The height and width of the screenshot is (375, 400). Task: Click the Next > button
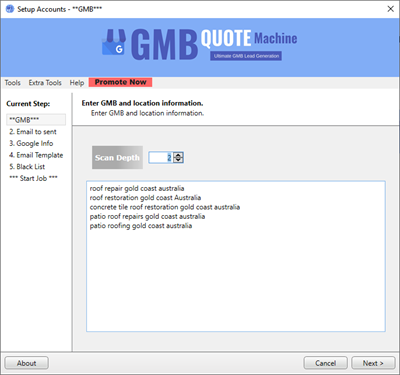point(373,363)
